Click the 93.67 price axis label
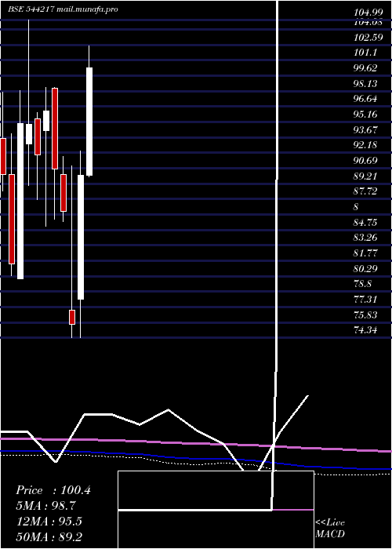Viewport: 392px width, 549px height. click(365, 129)
